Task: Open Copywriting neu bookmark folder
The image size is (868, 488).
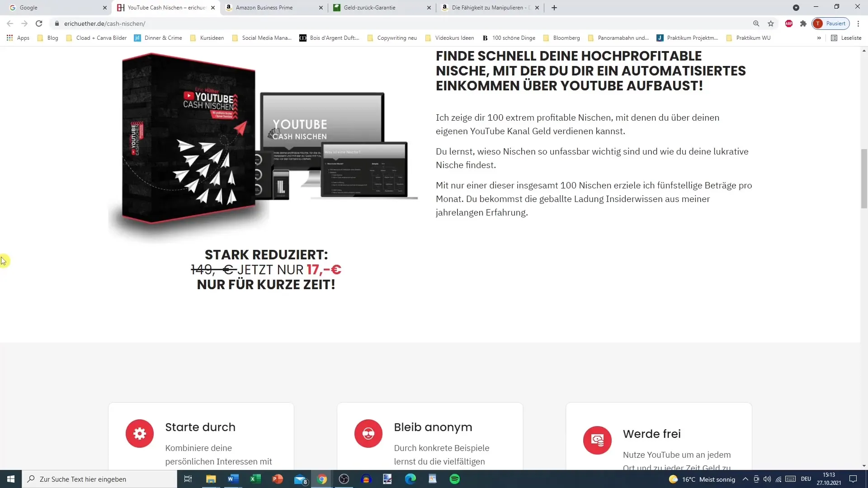Action: click(x=392, y=38)
